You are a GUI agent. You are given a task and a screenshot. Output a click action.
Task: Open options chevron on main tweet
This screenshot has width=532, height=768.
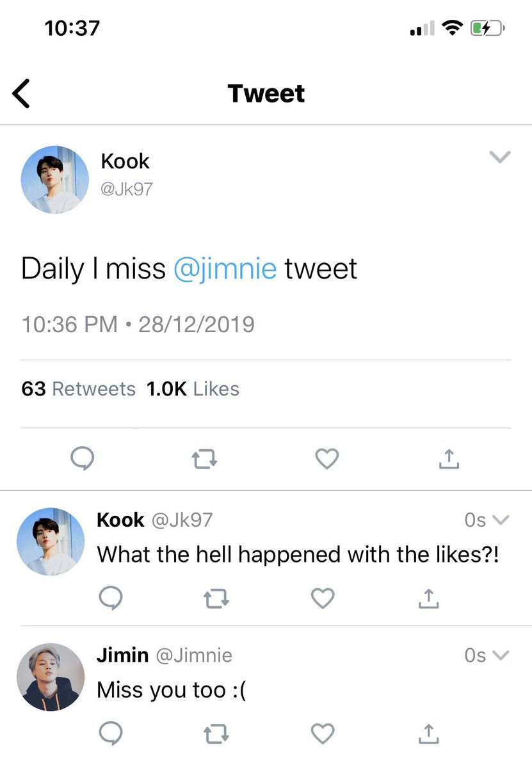click(x=499, y=157)
